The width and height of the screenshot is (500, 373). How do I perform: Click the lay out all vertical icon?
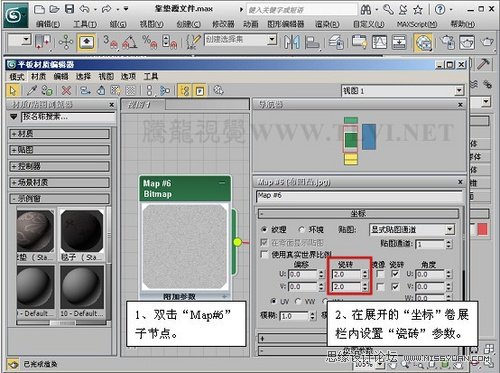pyautogui.click(x=149, y=90)
